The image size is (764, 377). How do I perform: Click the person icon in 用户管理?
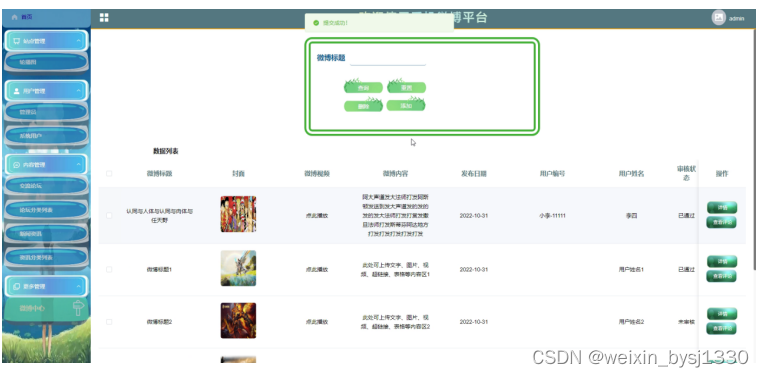[x=17, y=91]
